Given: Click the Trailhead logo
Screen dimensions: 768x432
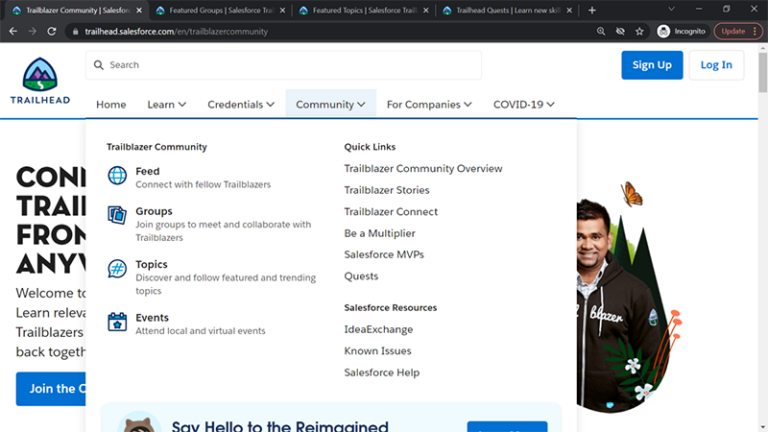Looking at the screenshot, I should [x=40, y=80].
